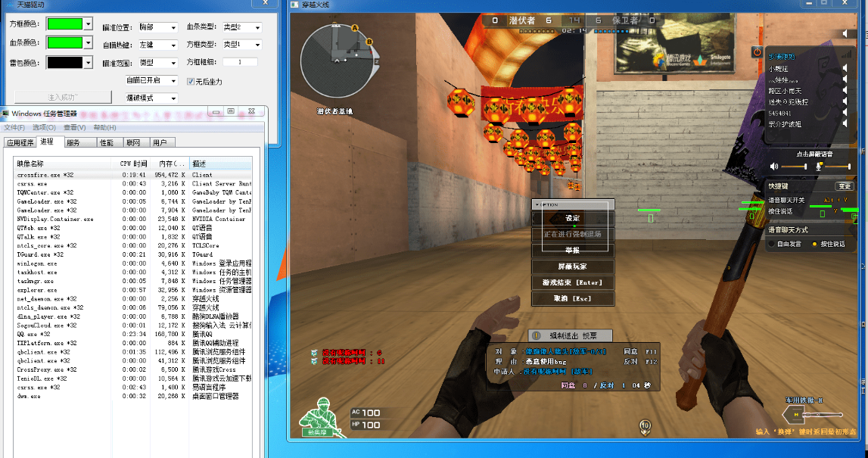Click the speaker icon above the voice panel
Viewport: 868px width, 458px height.
(845, 34)
